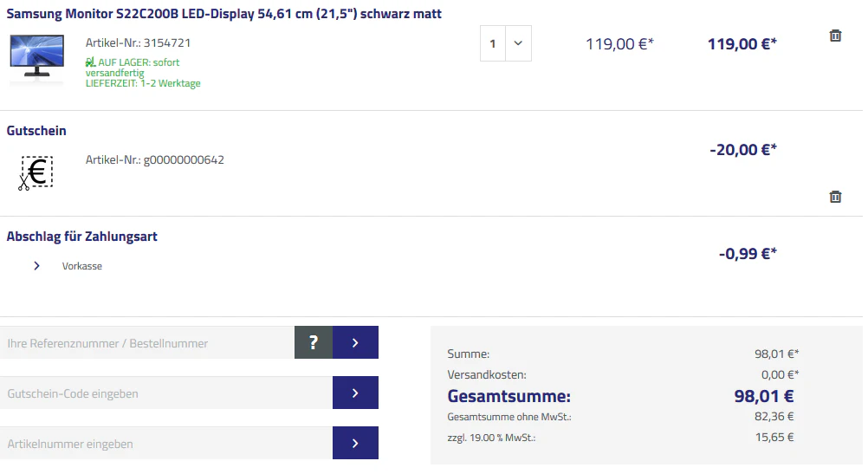The image size is (868, 474).
Task: Click the Abschlag für Zahlungsart heading
Action: pos(81,237)
